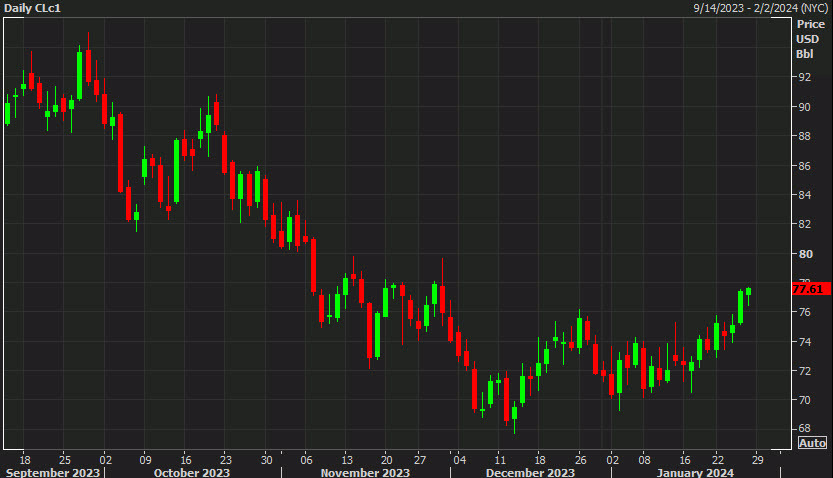Click the November 2023 month label

click(366, 472)
